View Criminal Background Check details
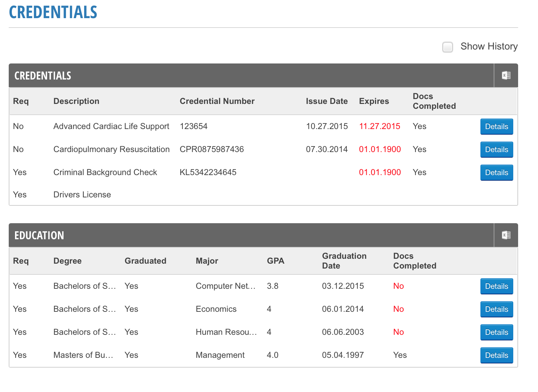 [x=496, y=173]
